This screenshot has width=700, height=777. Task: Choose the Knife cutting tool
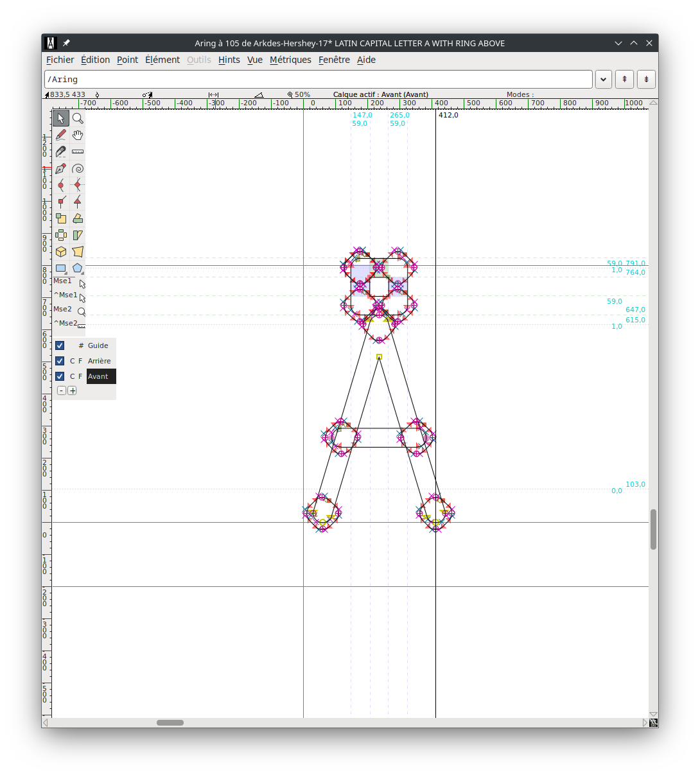[61, 152]
